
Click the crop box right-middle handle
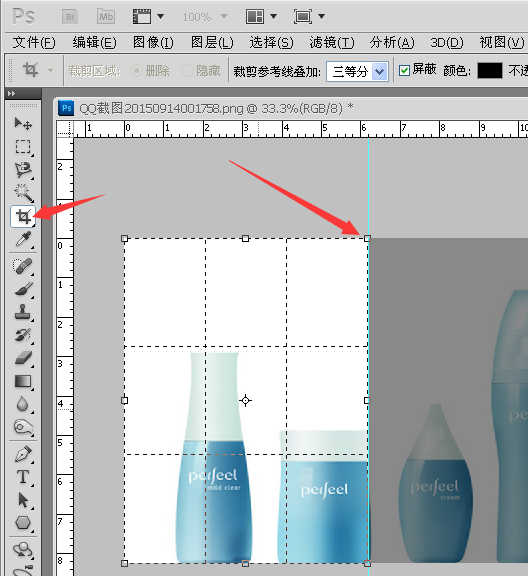[x=367, y=400]
